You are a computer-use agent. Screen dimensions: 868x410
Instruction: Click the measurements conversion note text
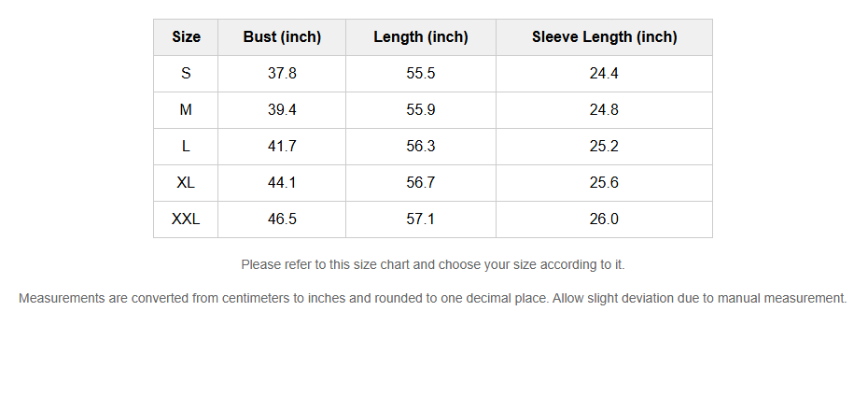433,299
